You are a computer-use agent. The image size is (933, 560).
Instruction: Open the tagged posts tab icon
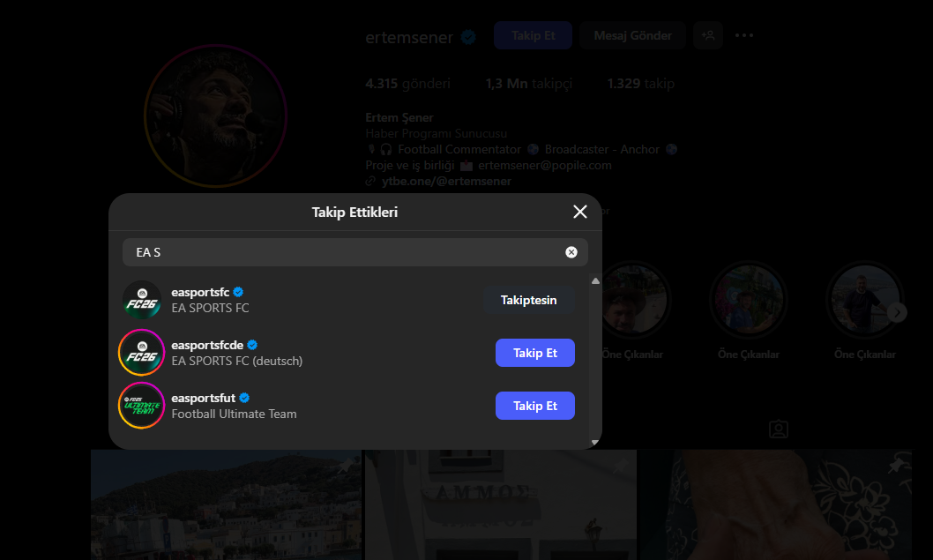coord(779,429)
